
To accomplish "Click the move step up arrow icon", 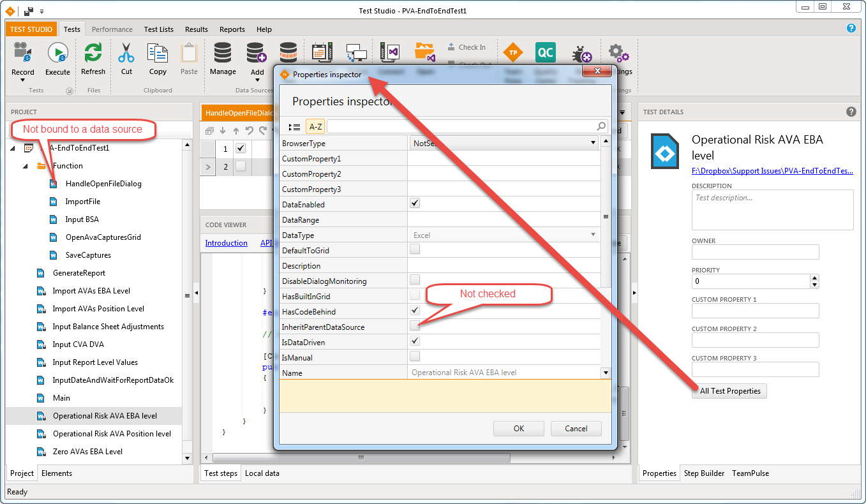I will tap(236, 131).
